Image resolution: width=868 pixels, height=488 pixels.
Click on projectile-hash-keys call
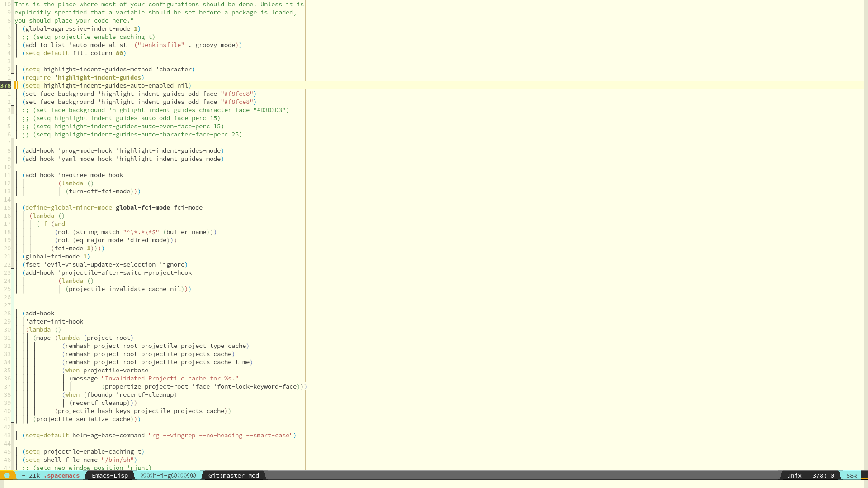(141, 411)
